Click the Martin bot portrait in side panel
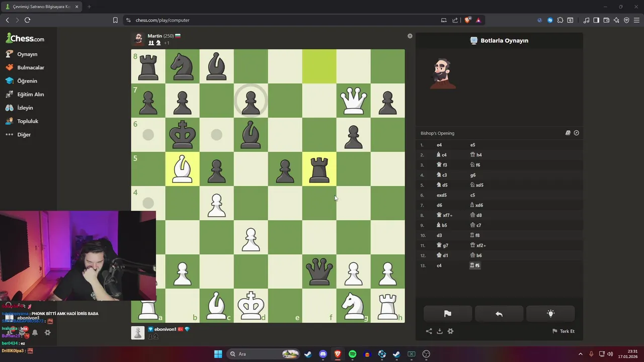 click(443, 74)
